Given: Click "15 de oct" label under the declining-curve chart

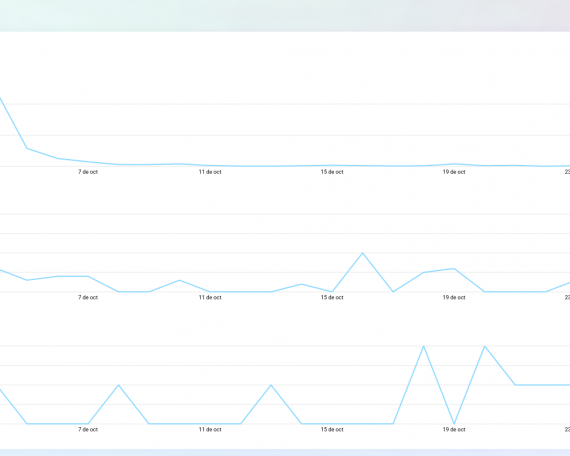Looking at the screenshot, I should point(332,172).
